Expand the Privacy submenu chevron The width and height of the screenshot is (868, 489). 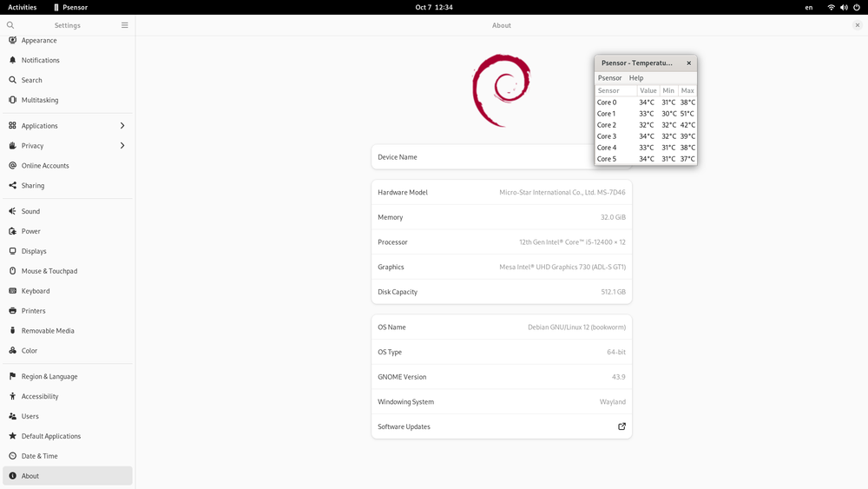pyautogui.click(x=122, y=146)
